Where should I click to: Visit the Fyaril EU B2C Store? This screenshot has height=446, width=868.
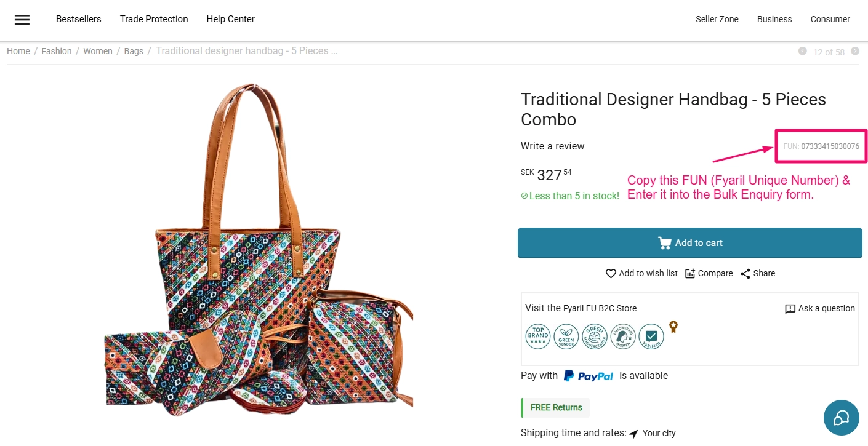tap(600, 308)
